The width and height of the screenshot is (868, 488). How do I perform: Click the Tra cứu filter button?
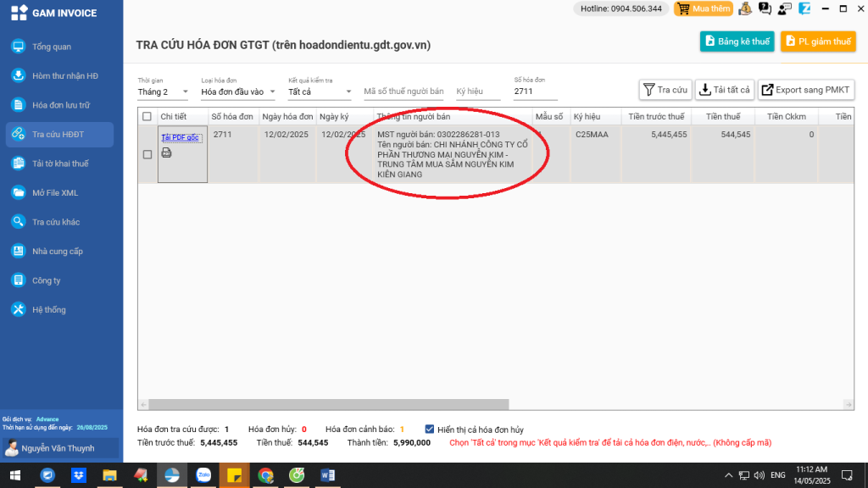pos(665,90)
